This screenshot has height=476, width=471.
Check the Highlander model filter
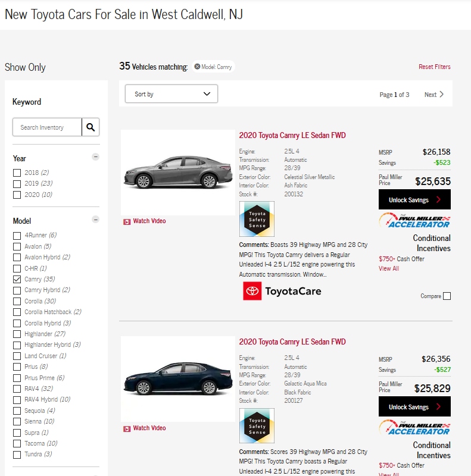click(x=17, y=334)
